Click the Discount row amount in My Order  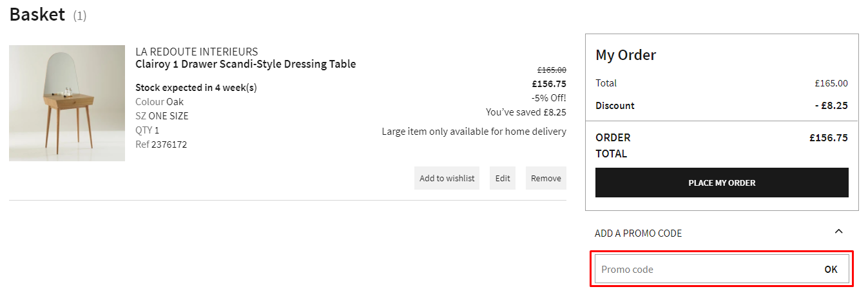831,106
